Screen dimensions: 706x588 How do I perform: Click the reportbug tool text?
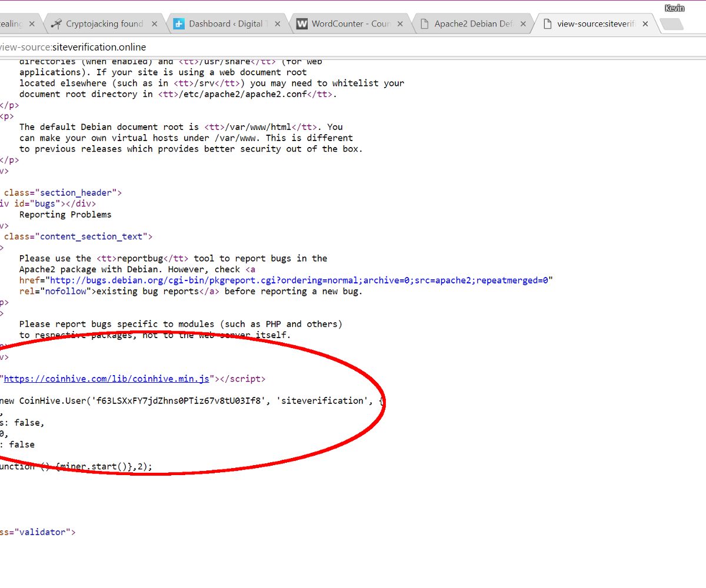click(140, 259)
